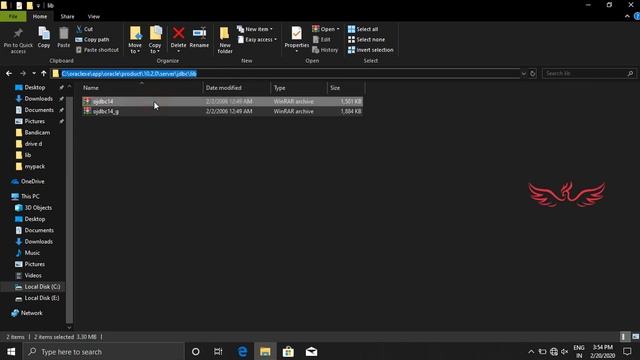Create a New folder
Image resolution: width=640 pixels, height=360 pixels.
[x=225, y=40]
